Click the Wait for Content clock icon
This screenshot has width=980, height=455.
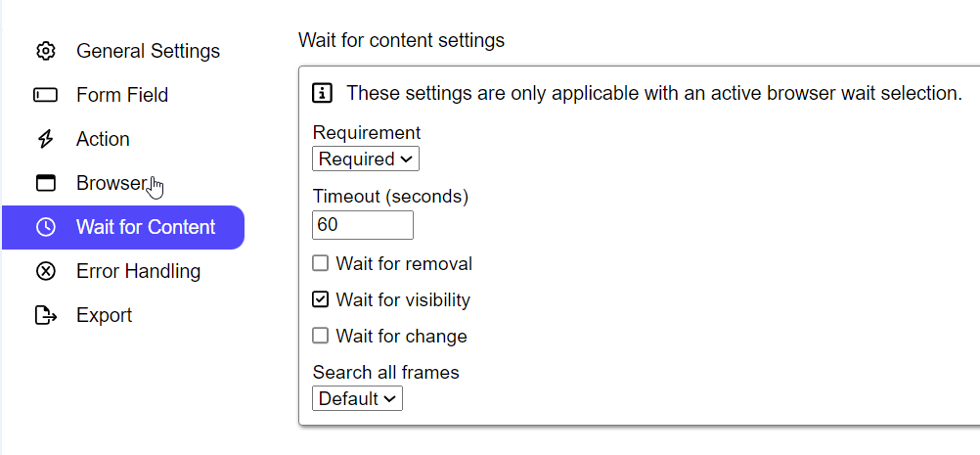45,227
